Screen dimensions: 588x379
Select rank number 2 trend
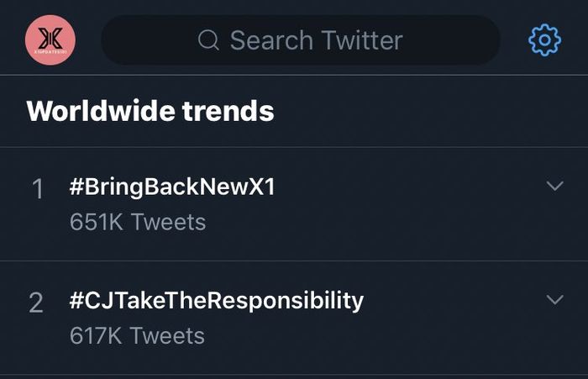pos(36,303)
